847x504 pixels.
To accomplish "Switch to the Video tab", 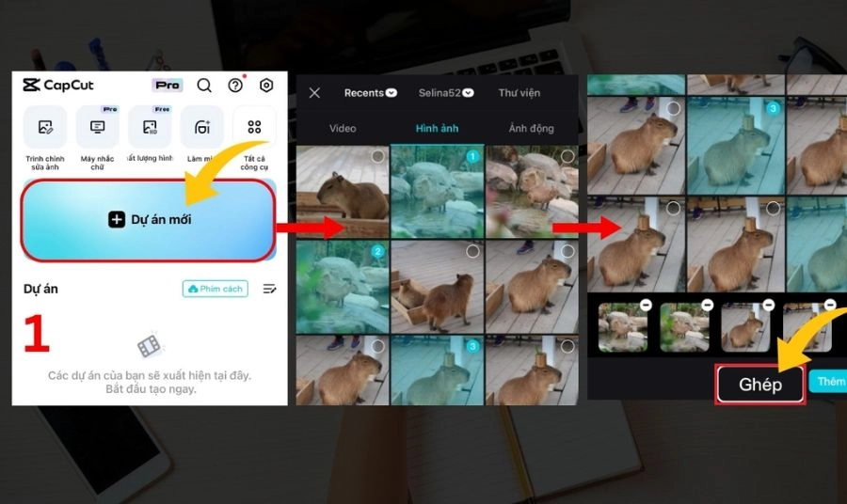I will coord(343,129).
